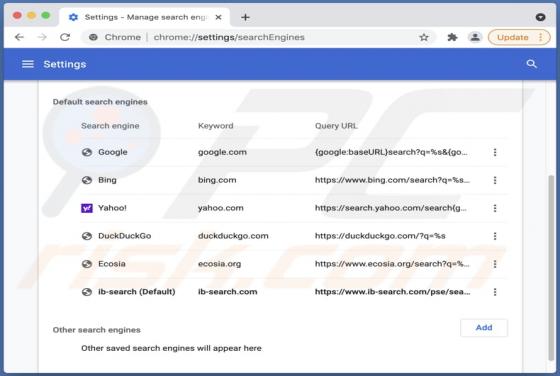The image size is (560, 376).
Task: Click the Chrome site info icon
Action: click(x=93, y=37)
